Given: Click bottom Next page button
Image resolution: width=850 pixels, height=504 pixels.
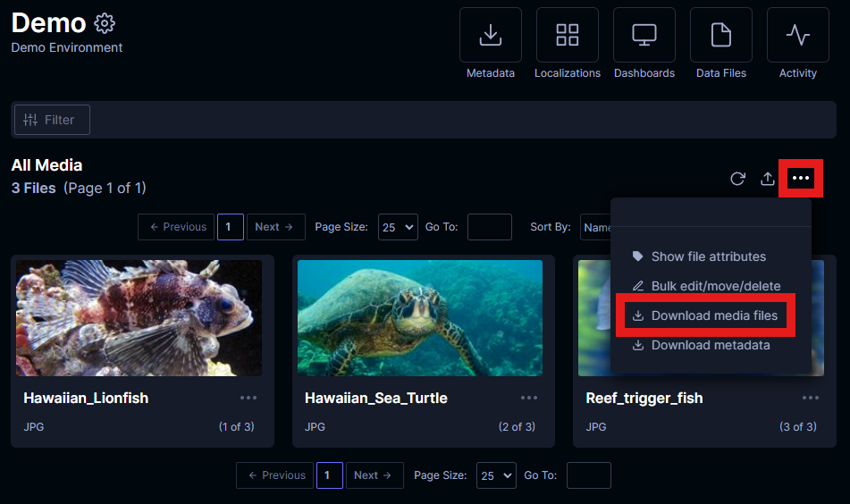Looking at the screenshot, I should tap(375, 475).
